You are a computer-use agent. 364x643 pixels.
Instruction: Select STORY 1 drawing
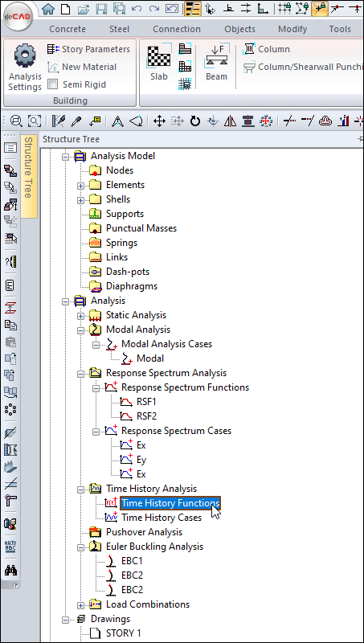tap(124, 633)
